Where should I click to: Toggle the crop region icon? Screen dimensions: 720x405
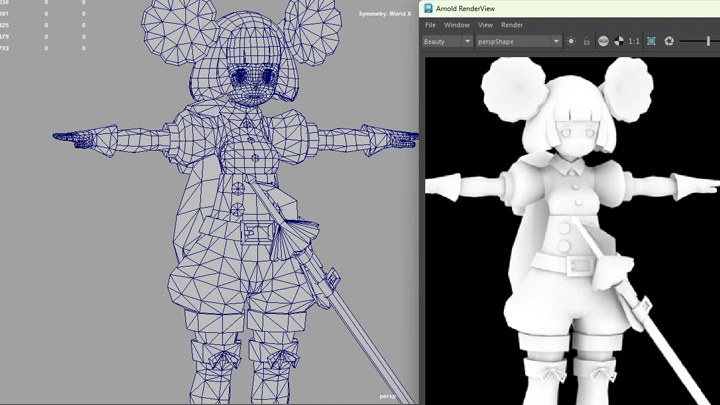(651, 41)
